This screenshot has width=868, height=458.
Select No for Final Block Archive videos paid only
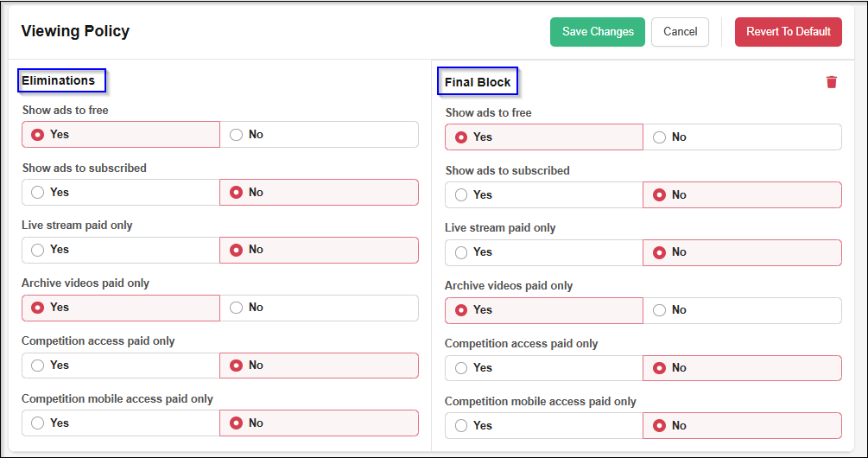pyautogui.click(x=660, y=310)
